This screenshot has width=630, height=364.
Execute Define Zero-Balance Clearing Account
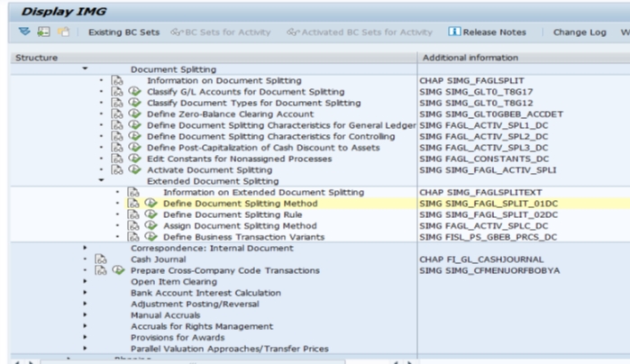pyautogui.click(x=134, y=114)
